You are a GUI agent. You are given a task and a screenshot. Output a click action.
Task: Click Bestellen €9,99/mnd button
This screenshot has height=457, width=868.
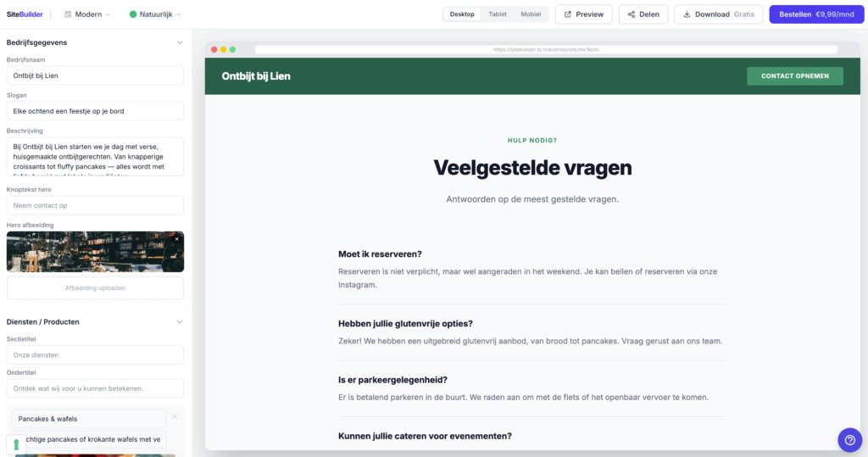pyautogui.click(x=816, y=14)
